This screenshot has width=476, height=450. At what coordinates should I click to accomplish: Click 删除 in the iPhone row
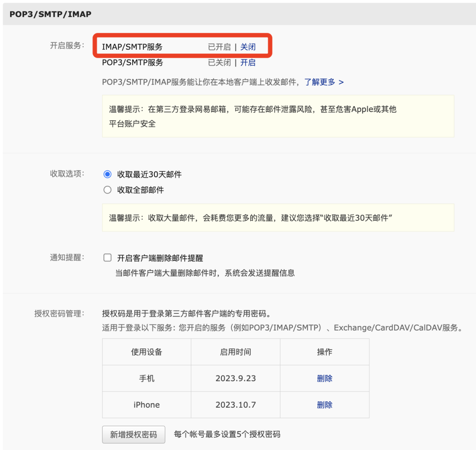324,405
